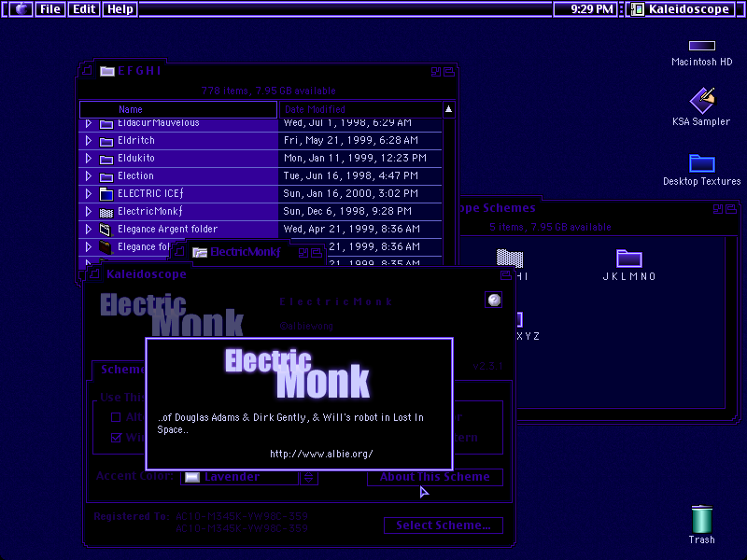Click the Eldritch folder icon
This screenshot has height=560, width=747.
(106, 141)
